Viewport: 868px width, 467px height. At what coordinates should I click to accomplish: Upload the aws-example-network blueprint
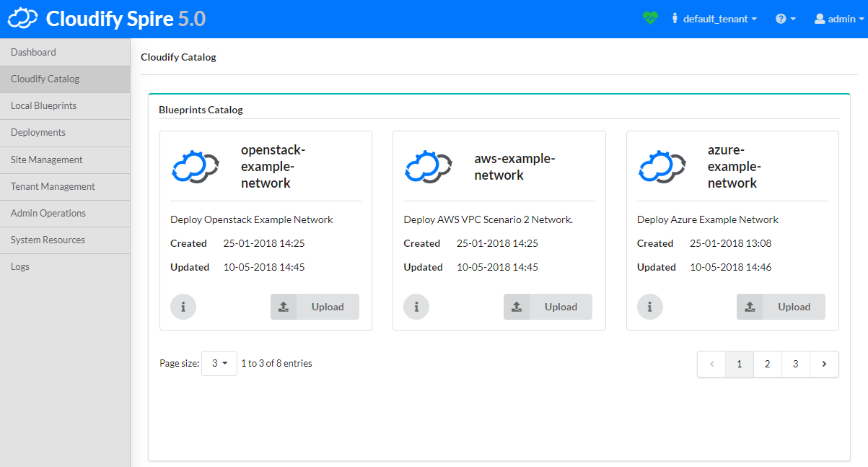click(x=548, y=307)
